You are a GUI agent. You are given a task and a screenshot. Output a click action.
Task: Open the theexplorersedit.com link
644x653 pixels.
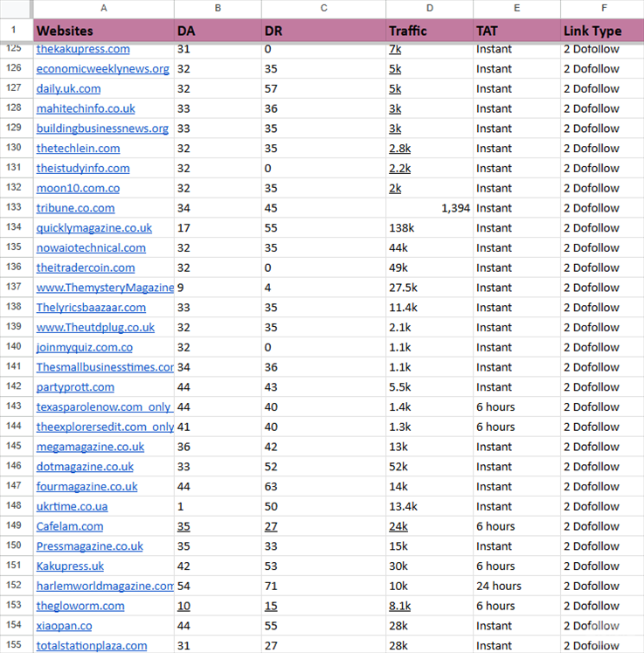click(105, 427)
